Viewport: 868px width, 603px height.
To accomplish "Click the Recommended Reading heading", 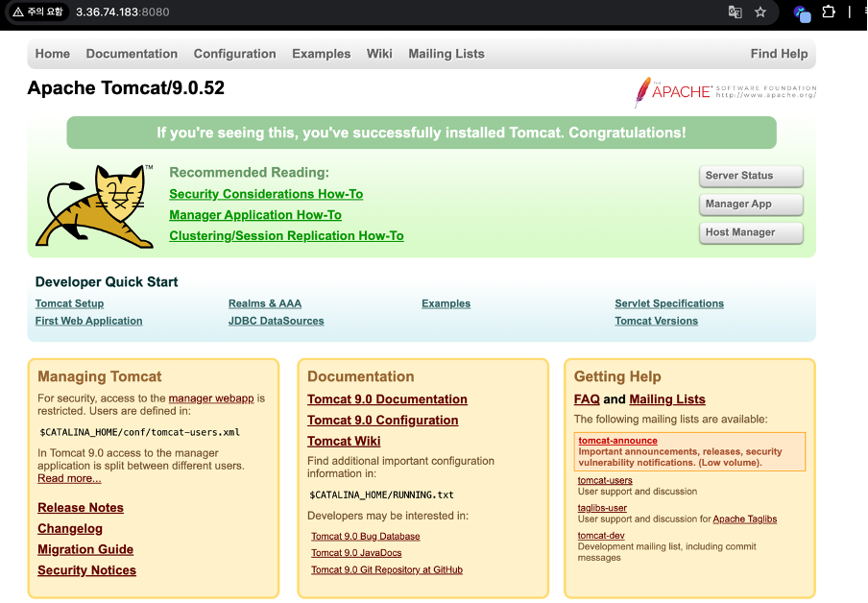I will tap(249, 173).
